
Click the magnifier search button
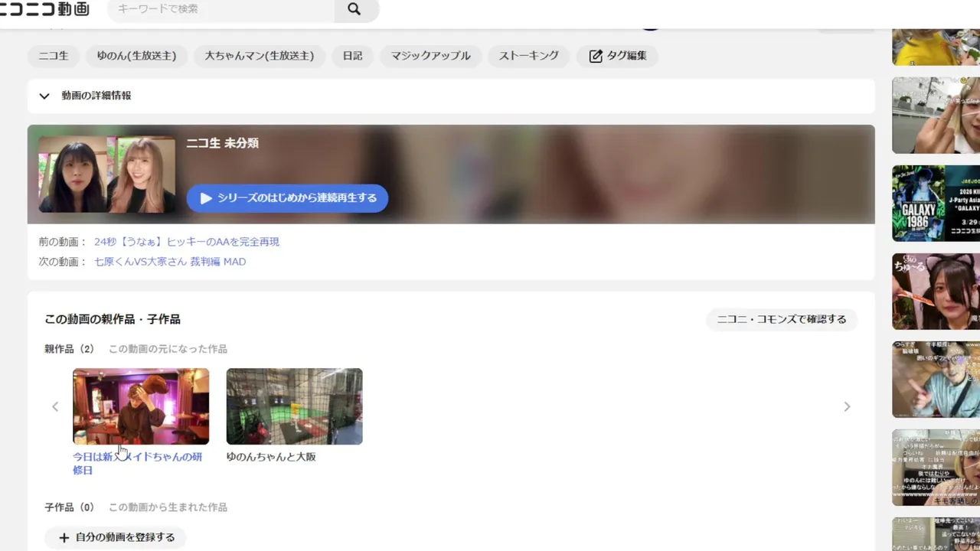pyautogui.click(x=354, y=9)
